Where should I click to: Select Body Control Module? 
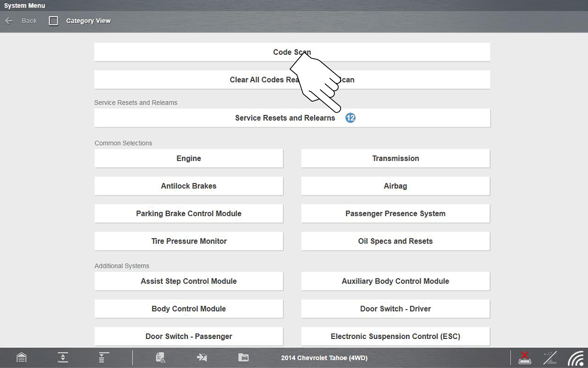pyautogui.click(x=189, y=309)
